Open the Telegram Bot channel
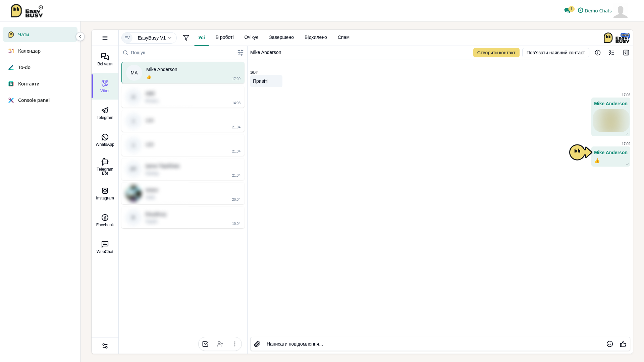 tap(105, 167)
